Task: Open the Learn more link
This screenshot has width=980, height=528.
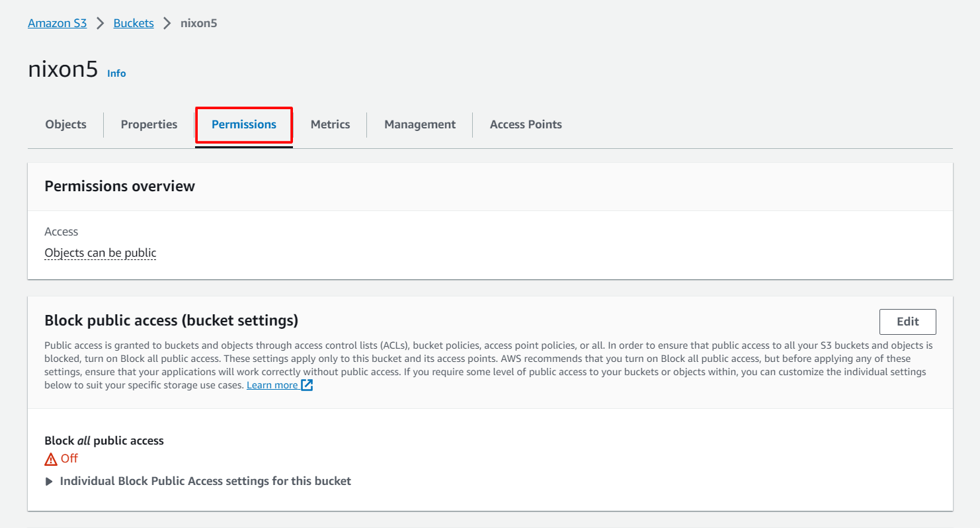Action: coord(272,385)
